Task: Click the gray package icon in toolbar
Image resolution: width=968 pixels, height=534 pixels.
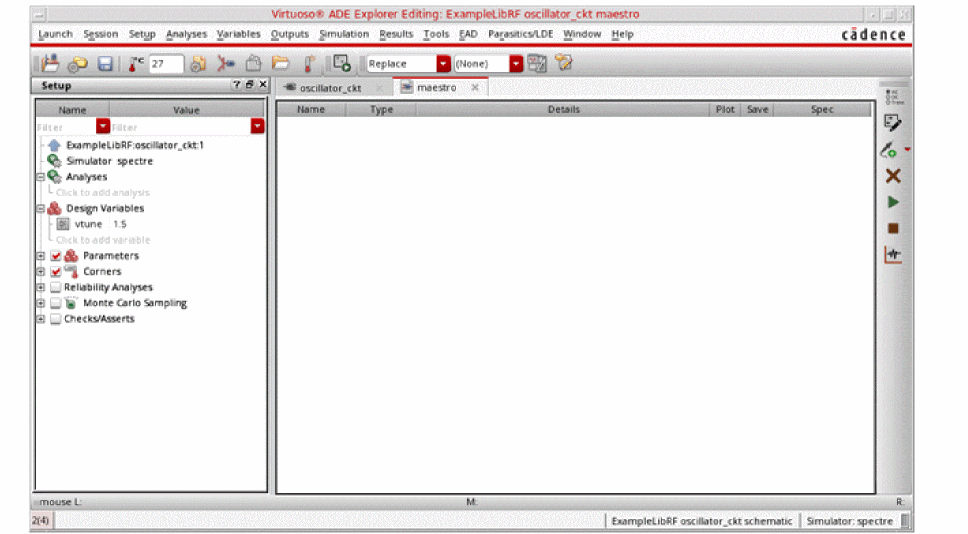Action: click(x=253, y=63)
